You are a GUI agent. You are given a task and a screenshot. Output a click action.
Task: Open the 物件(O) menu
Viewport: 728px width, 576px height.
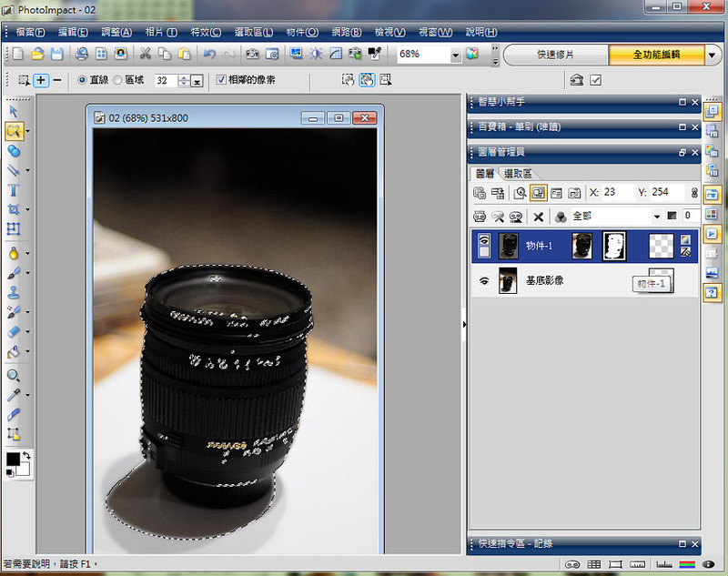click(x=302, y=32)
